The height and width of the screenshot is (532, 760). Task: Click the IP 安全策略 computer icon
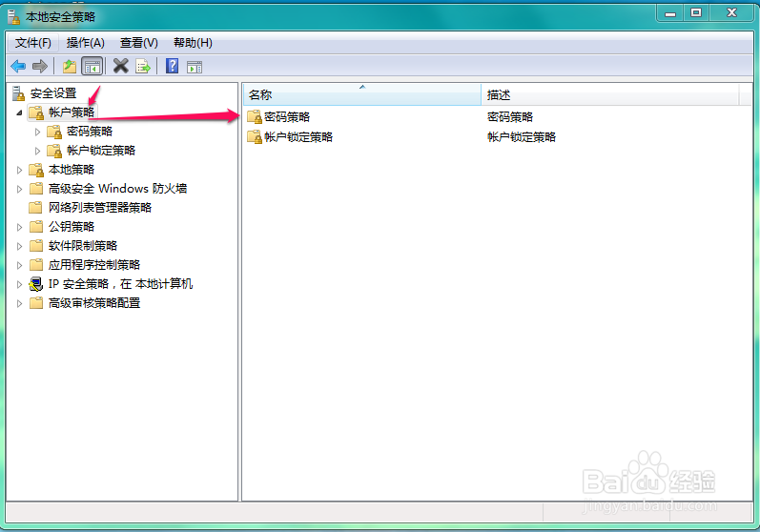[x=36, y=284]
